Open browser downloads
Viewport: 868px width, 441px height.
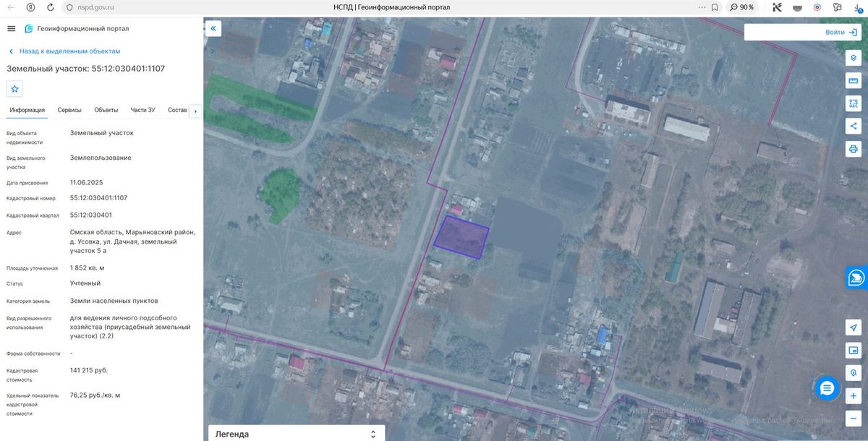tap(858, 7)
